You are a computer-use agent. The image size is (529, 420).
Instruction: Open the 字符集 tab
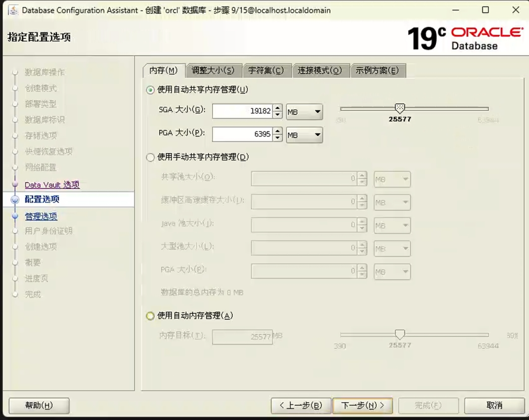pos(266,70)
